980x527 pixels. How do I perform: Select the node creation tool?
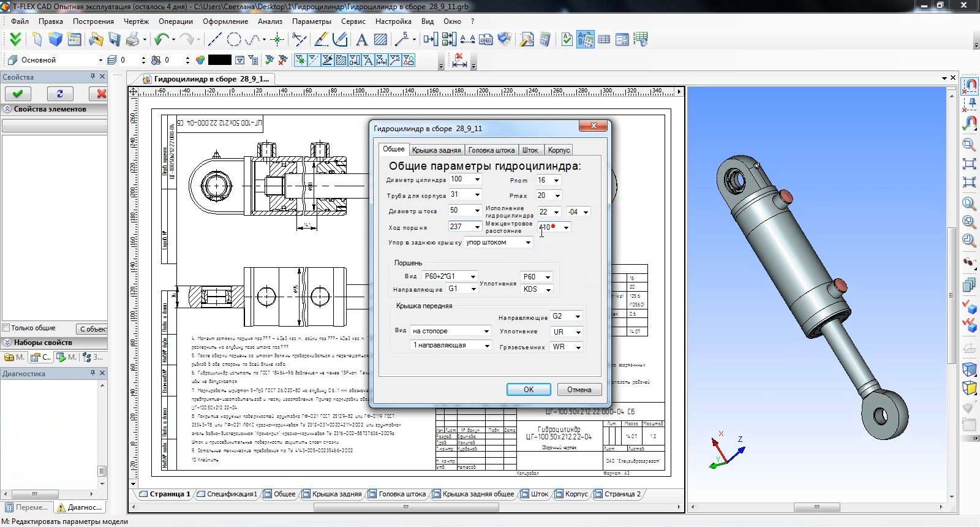click(277, 39)
